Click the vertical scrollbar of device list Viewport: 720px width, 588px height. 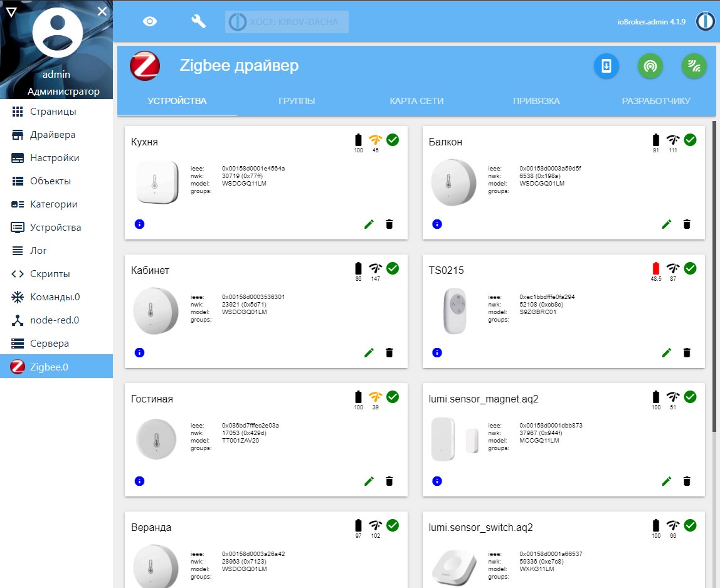714,275
